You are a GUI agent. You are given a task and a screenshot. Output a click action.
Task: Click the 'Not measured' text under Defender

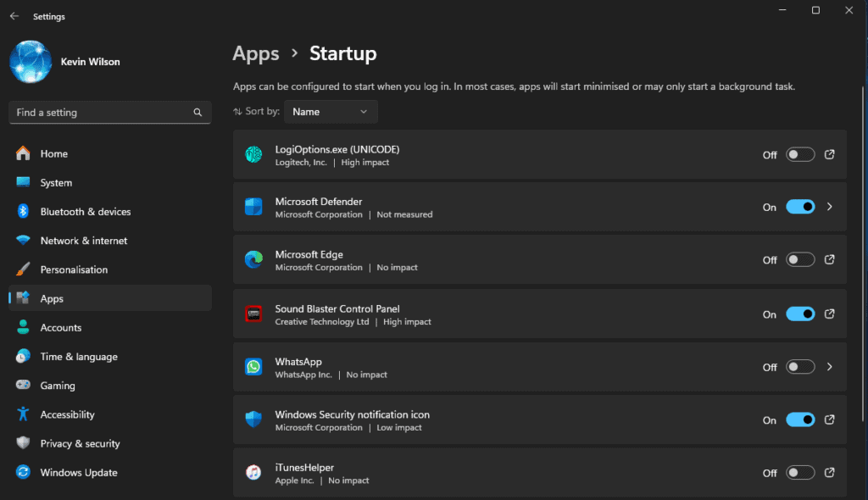[404, 214]
